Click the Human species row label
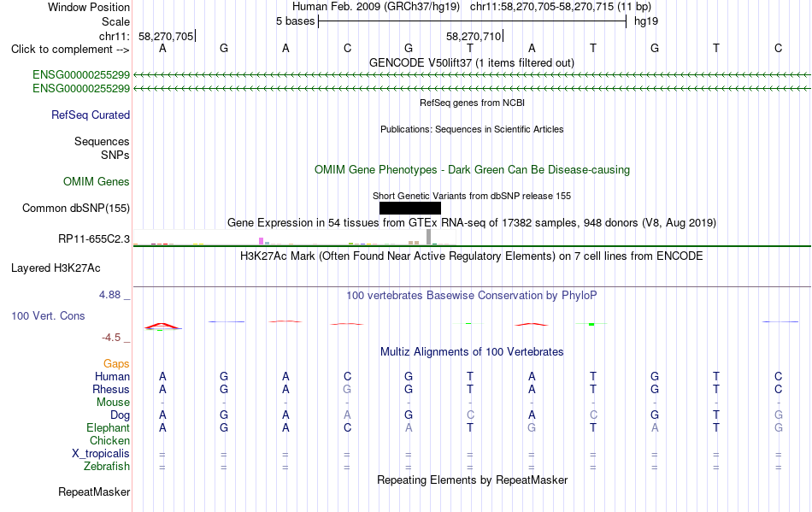This screenshot has width=812, height=512. click(x=112, y=376)
